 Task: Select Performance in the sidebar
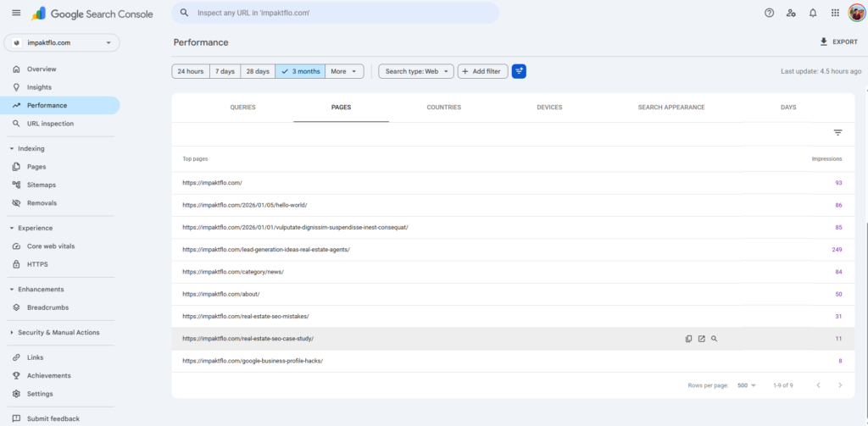tap(60, 106)
